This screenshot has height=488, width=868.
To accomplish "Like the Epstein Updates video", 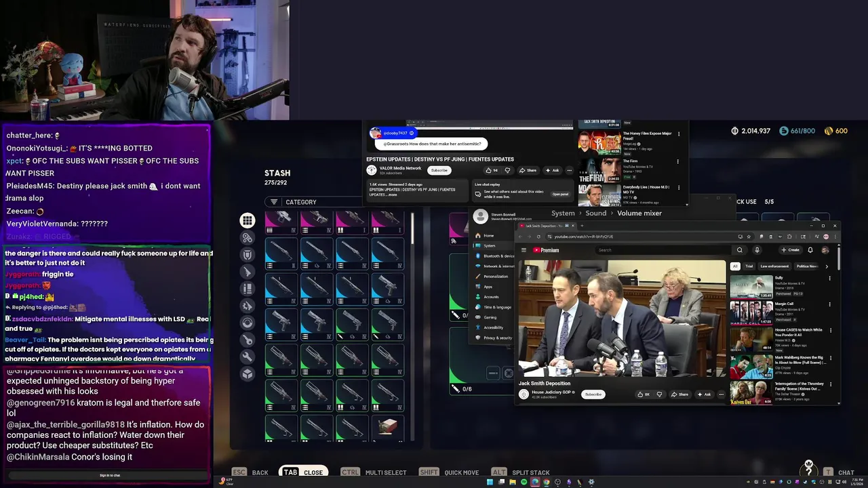I will (492, 170).
